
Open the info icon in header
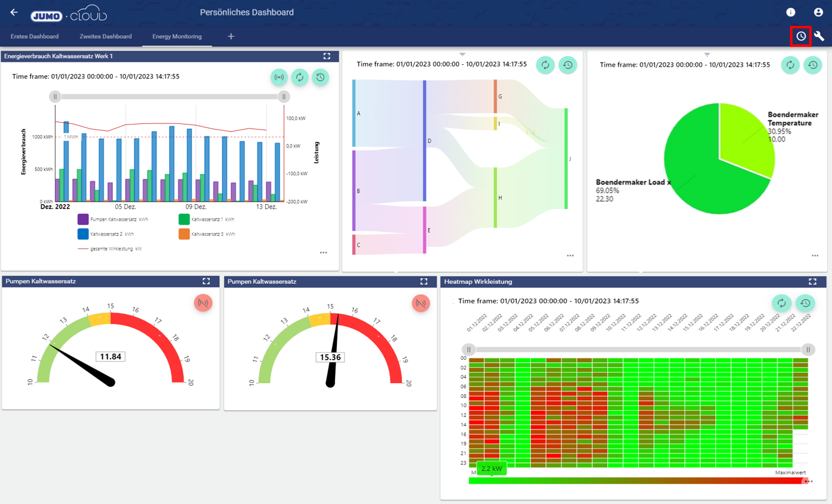click(x=791, y=12)
